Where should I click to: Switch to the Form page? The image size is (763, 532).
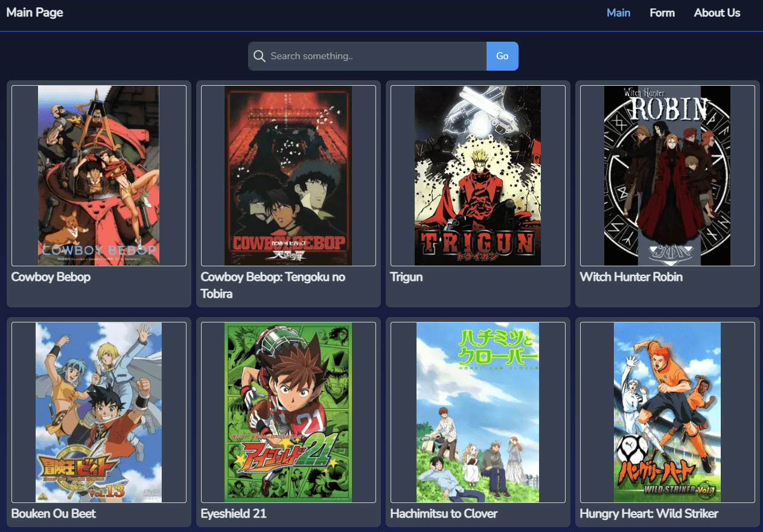point(662,12)
